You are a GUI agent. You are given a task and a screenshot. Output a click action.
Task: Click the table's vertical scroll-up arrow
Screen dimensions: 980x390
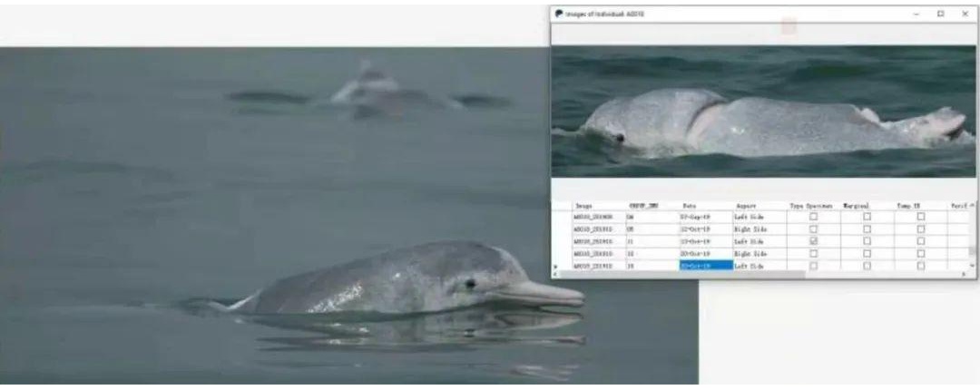coord(973,206)
